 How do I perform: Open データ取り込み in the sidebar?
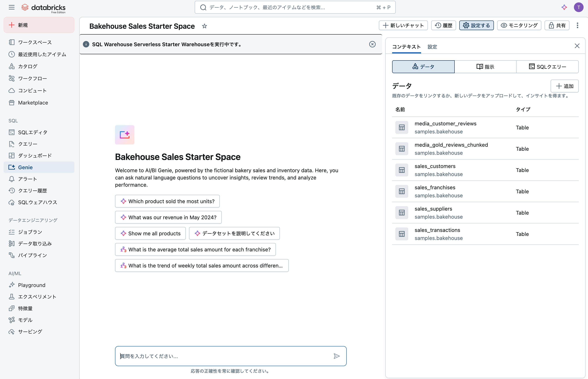click(x=39, y=244)
